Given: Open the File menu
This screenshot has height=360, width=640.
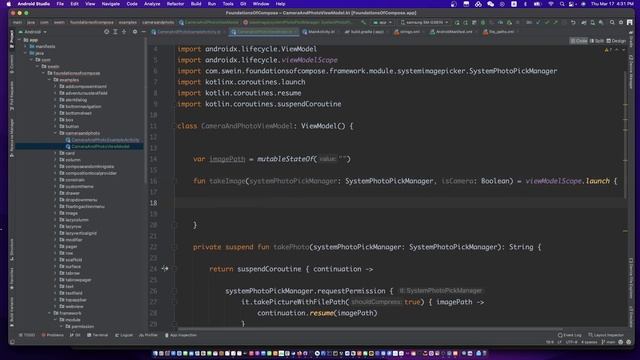Looking at the screenshot, I should coord(60,4).
